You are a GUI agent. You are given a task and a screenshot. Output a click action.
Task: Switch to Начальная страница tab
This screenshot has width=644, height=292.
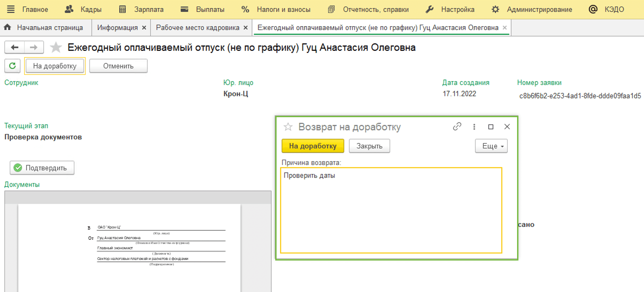pyautogui.click(x=46, y=28)
